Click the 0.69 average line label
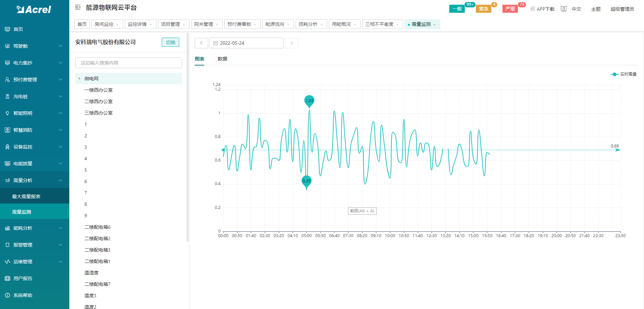This screenshot has height=309, width=644. click(615, 146)
